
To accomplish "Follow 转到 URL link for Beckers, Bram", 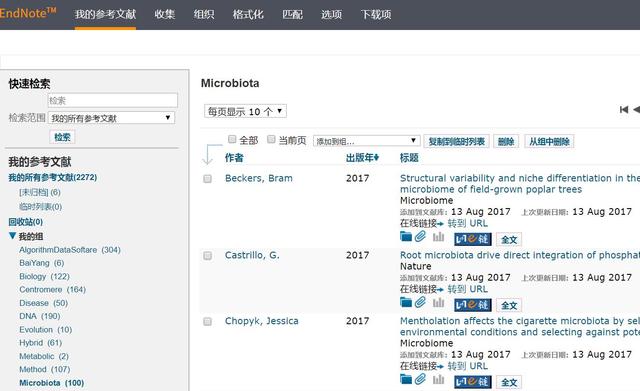I will [467, 223].
